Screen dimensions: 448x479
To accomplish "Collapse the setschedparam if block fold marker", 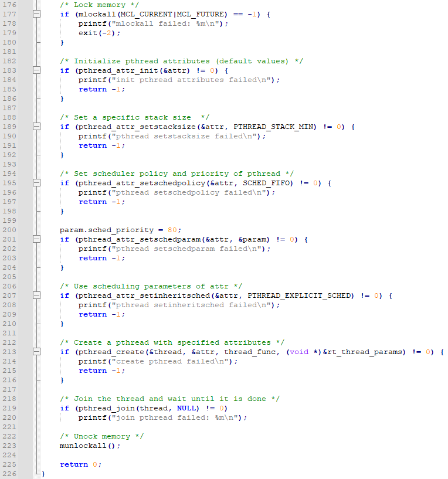I will (36, 239).
